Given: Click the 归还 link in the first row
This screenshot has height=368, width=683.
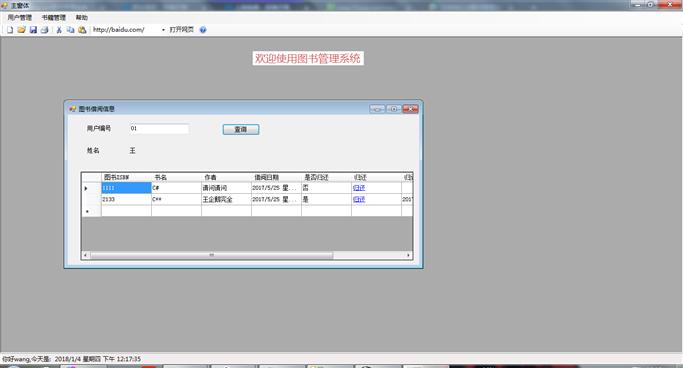Looking at the screenshot, I should click(x=359, y=188).
